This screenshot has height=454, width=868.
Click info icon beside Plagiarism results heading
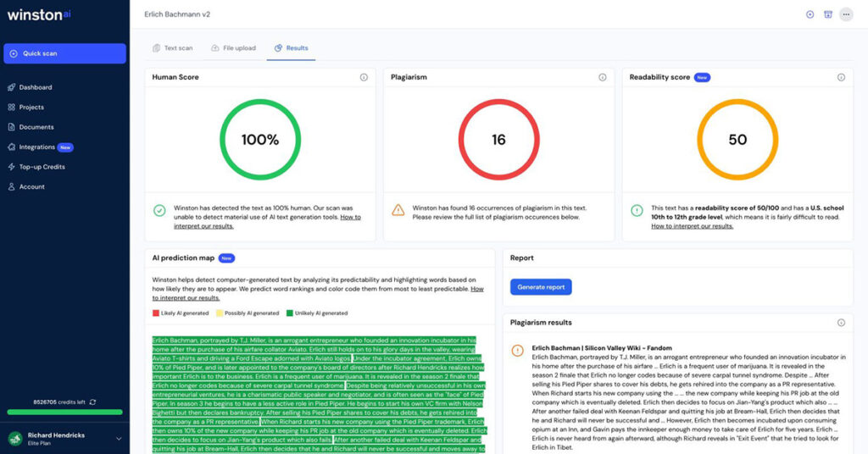pos(841,323)
